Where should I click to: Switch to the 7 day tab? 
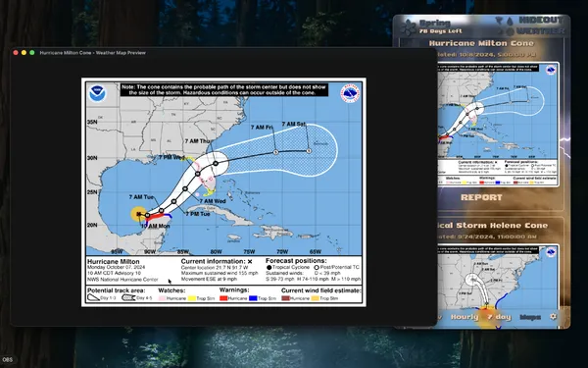pos(499,317)
